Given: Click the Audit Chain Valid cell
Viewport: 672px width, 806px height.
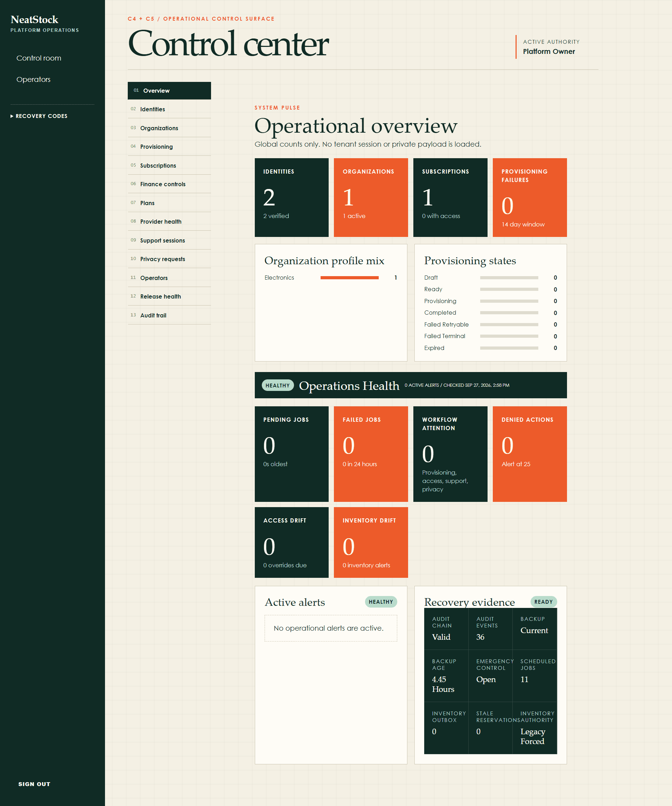Looking at the screenshot, I should coord(446,629).
